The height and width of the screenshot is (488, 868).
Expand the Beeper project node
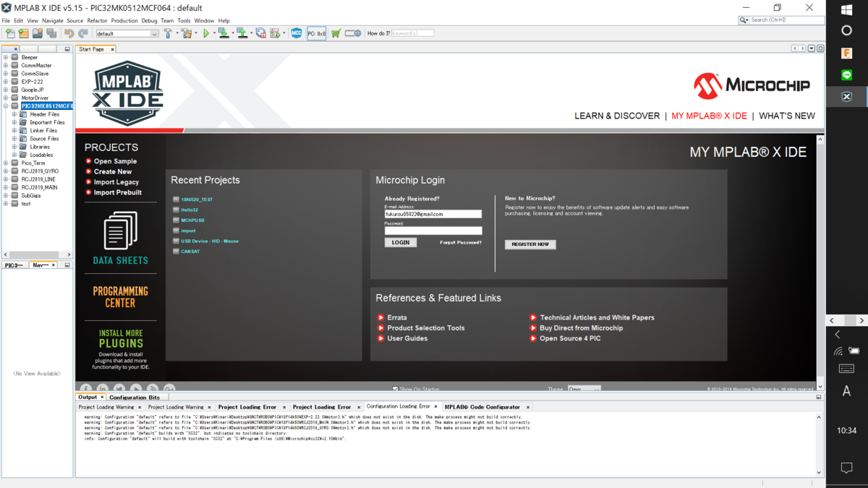[6, 57]
